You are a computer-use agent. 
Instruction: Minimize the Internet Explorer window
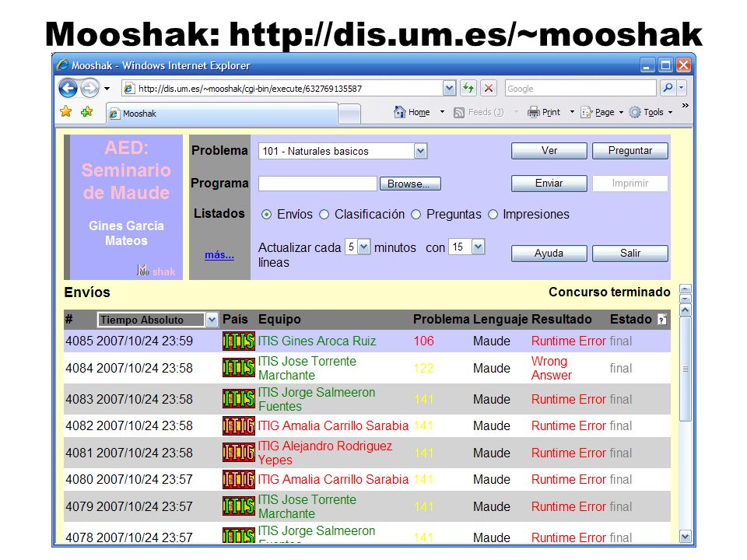647,65
